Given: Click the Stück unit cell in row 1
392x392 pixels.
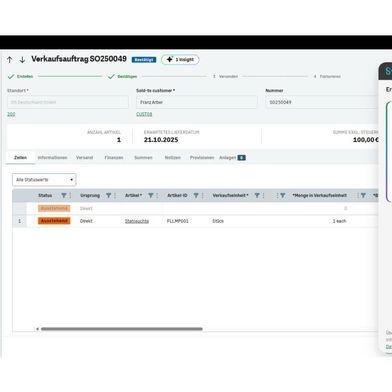Looking at the screenshot, I should click(x=218, y=221).
